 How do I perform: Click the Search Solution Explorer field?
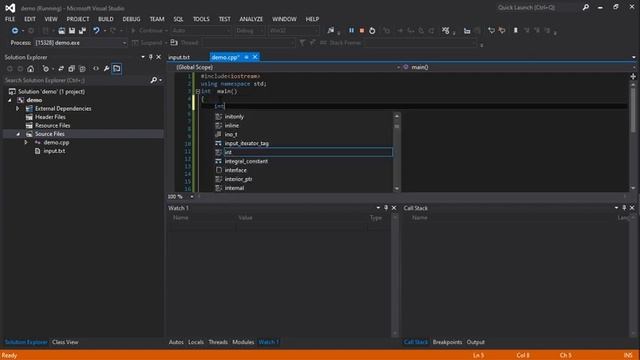tap(76, 80)
